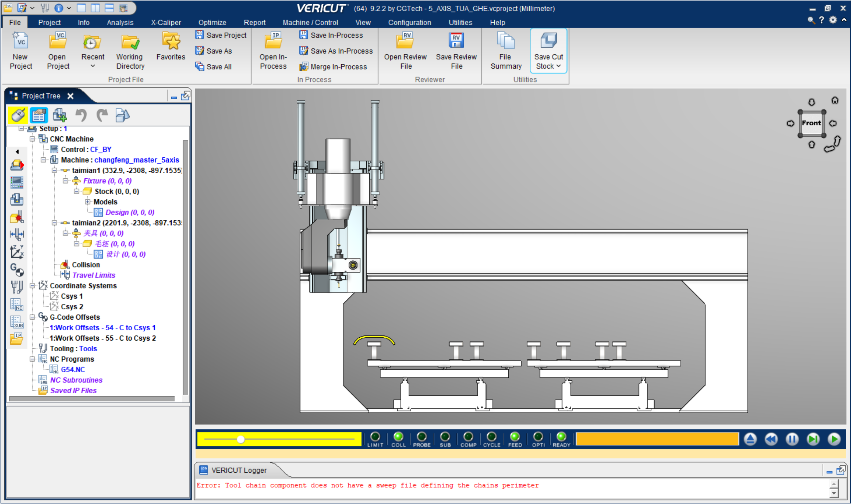Select the G54.NC program in tree
The width and height of the screenshot is (851, 504).
pyautogui.click(x=73, y=370)
